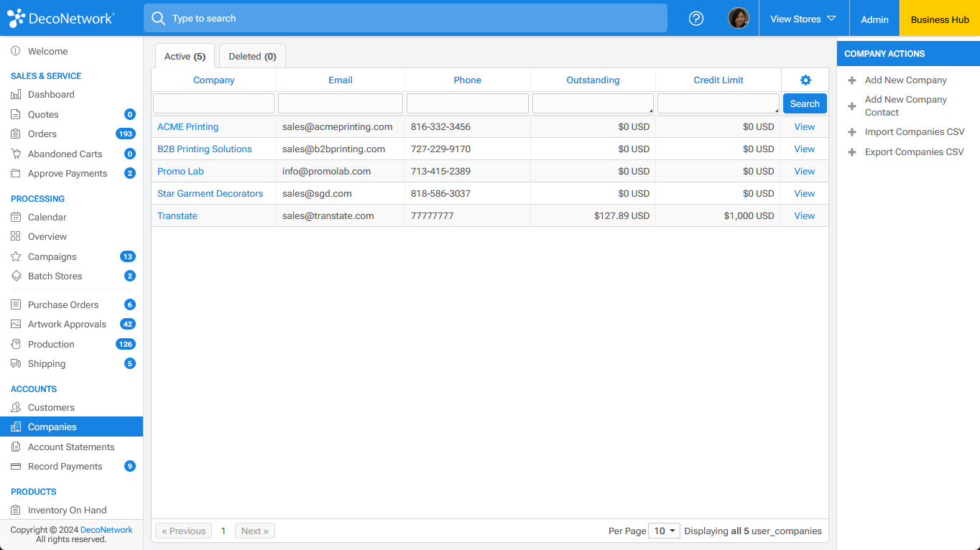
Task: Open the Per Page dropdown
Action: pyautogui.click(x=663, y=531)
